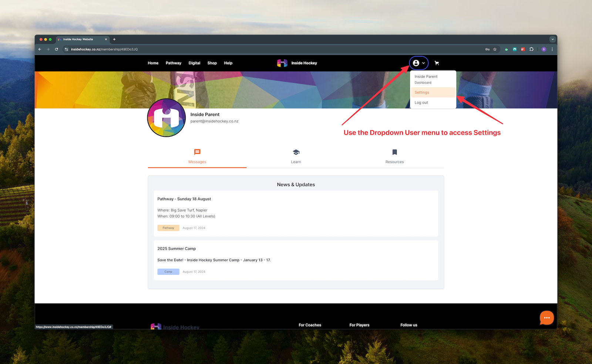This screenshot has width=592, height=364.
Task: Switch to the Learn tab
Action: tap(296, 156)
